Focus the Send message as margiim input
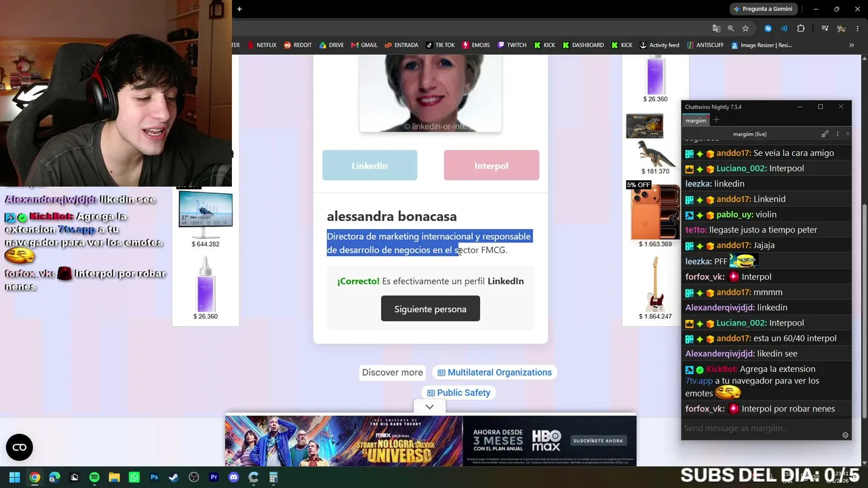868x488 pixels. (x=759, y=428)
